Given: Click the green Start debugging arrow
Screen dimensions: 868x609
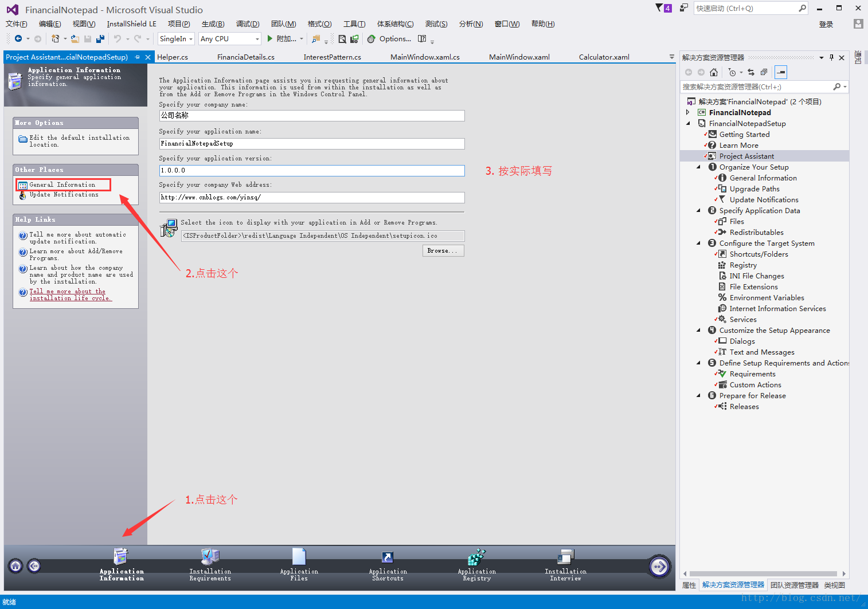Looking at the screenshot, I should [x=270, y=38].
